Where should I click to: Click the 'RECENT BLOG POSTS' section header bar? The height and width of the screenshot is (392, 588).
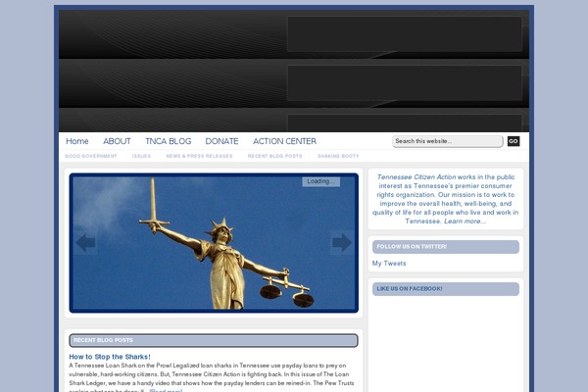click(214, 340)
